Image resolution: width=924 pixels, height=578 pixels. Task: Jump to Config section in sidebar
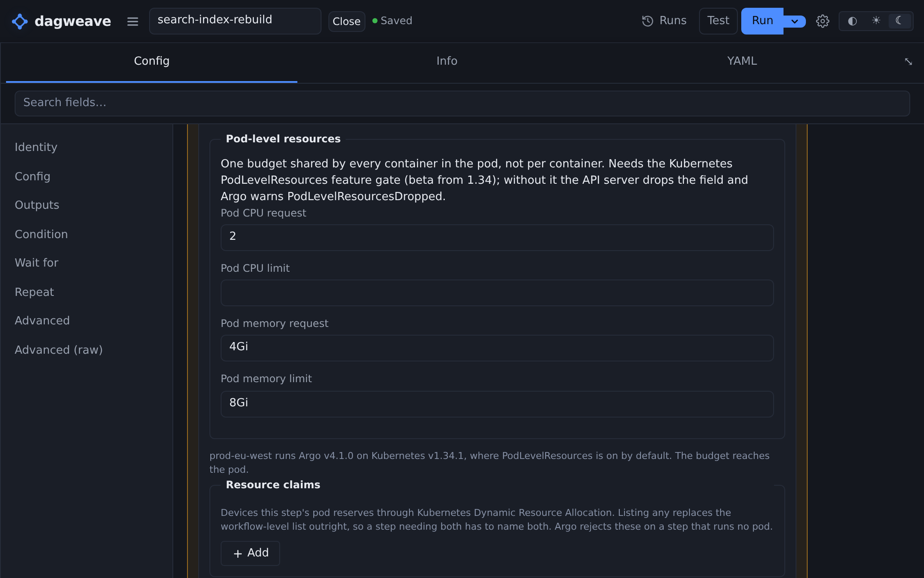coord(33,177)
